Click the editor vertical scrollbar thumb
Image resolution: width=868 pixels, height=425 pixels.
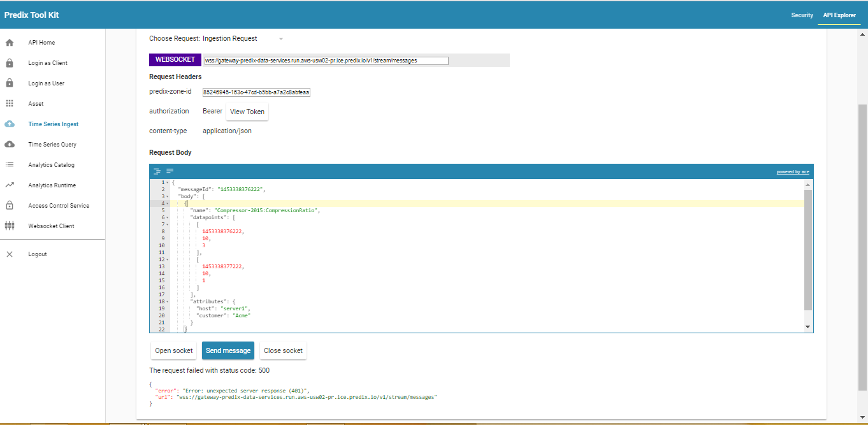pos(808,250)
